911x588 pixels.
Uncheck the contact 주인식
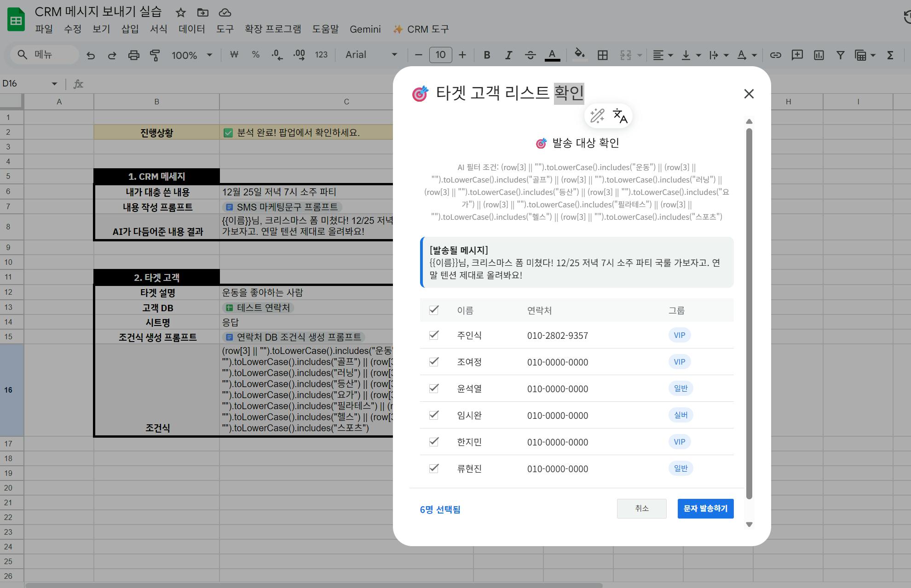pos(433,335)
